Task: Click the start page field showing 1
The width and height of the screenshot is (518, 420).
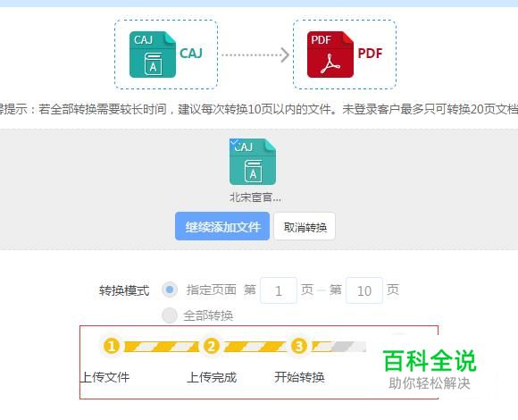Action: [279, 290]
